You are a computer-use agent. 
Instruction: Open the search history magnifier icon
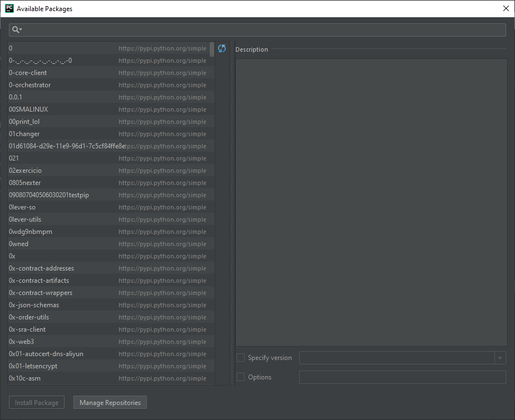pos(17,30)
